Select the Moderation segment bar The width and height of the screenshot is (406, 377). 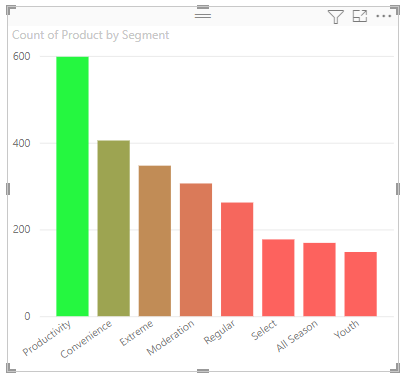click(196, 250)
